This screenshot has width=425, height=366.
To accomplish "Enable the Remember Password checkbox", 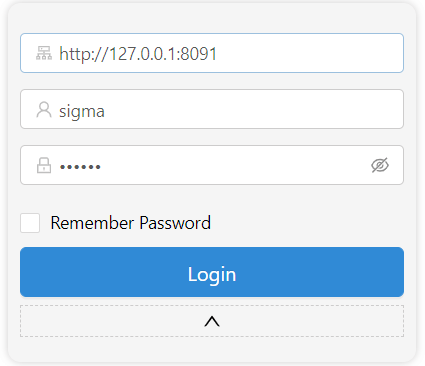I will click(30, 223).
